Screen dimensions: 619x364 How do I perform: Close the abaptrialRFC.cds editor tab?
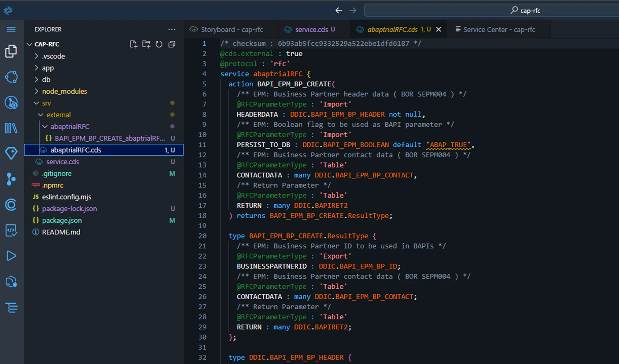[x=439, y=30]
